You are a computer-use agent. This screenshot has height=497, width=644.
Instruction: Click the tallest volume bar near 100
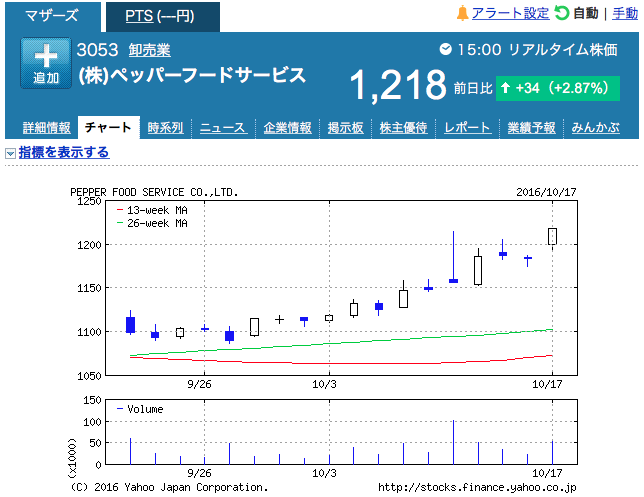(x=453, y=442)
